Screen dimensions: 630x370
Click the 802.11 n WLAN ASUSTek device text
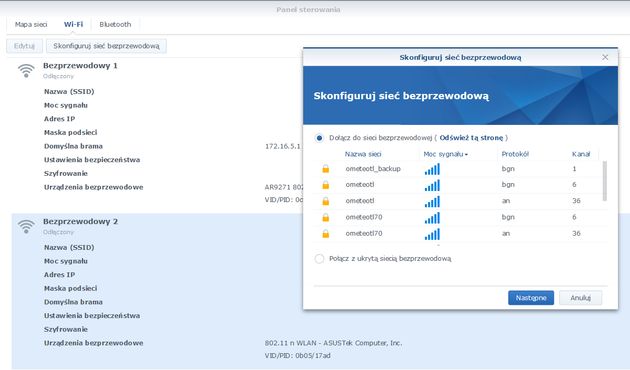pyautogui.click(x=333, y=343)
